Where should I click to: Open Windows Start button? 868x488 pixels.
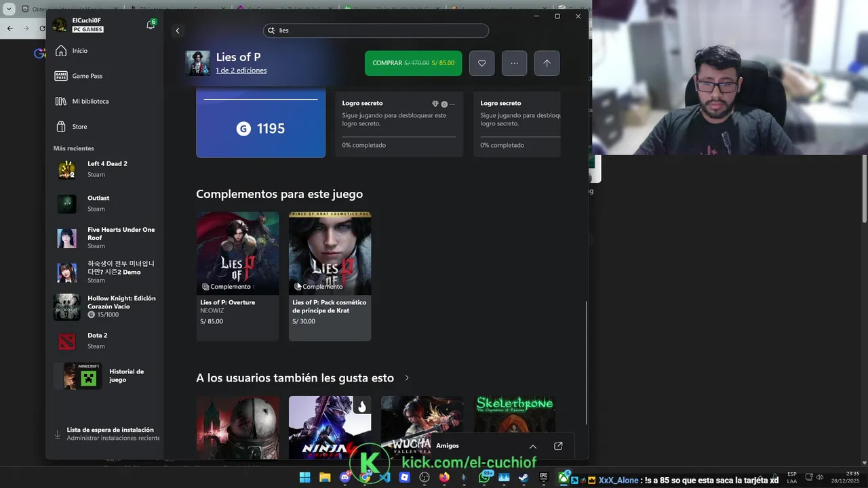coord(305,478)
